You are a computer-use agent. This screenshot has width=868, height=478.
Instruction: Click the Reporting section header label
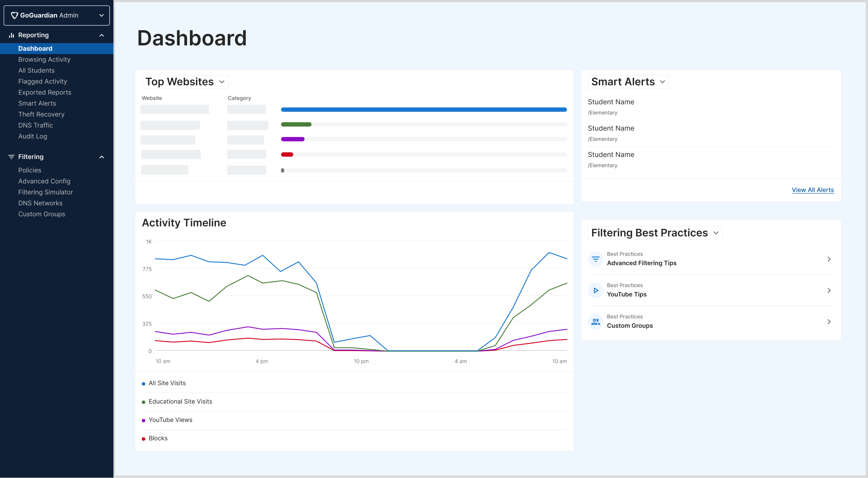[x=33, y=35]
